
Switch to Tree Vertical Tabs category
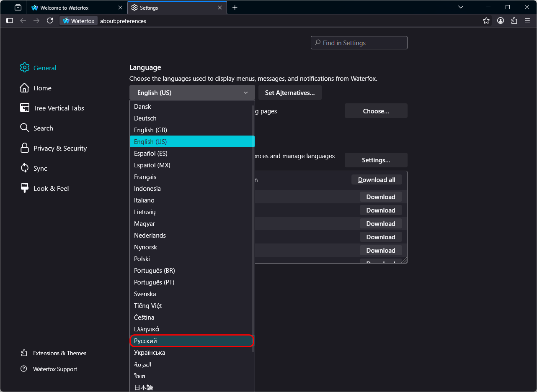pyautogui.click(x=59, y=108)
